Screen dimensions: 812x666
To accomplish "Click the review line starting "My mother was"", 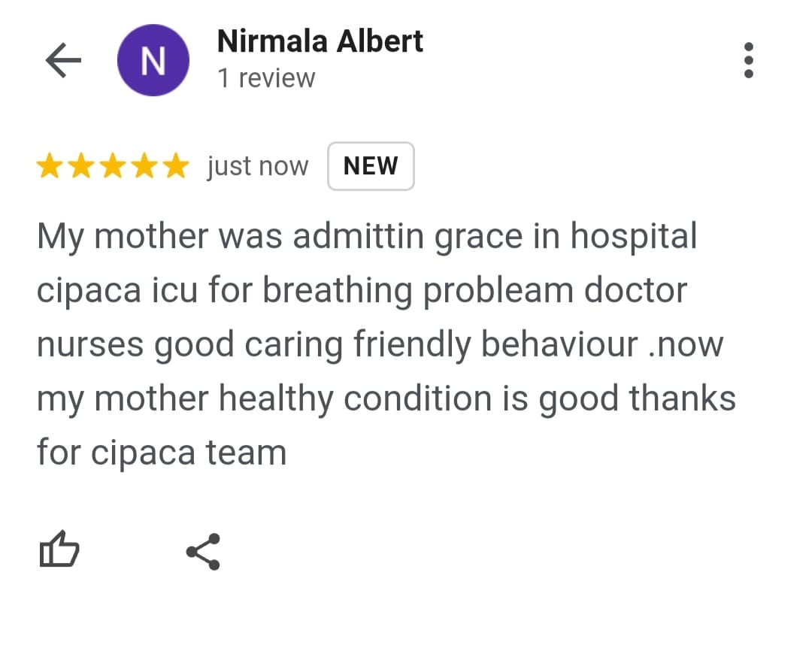I will point(367,238).
